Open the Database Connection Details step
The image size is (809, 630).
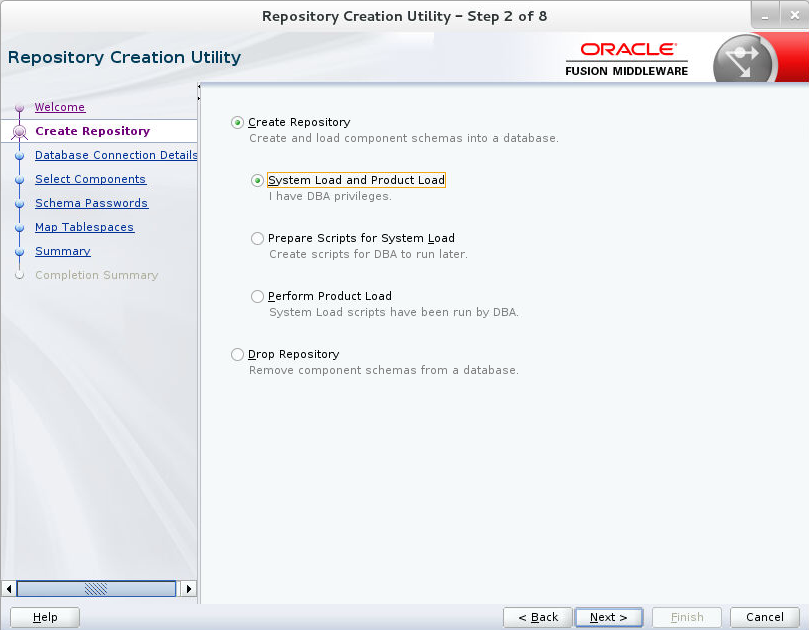point(115,155)
